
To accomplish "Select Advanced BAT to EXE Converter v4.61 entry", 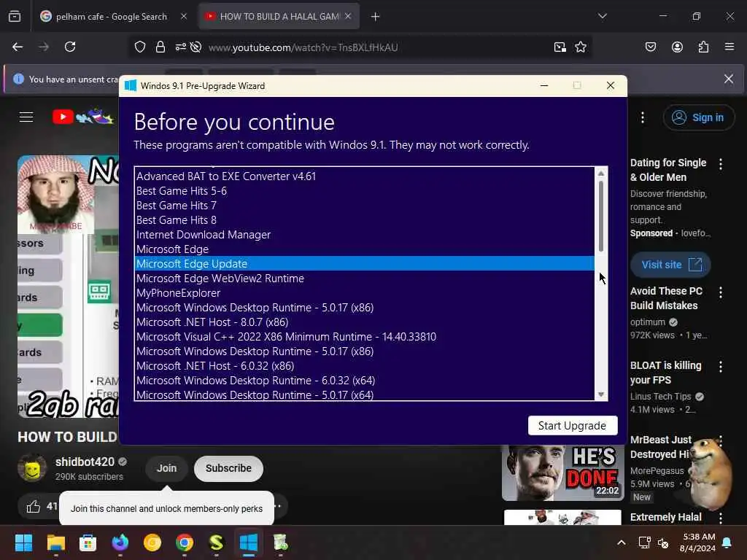I will pyautogui.click(x=365, y=176).
